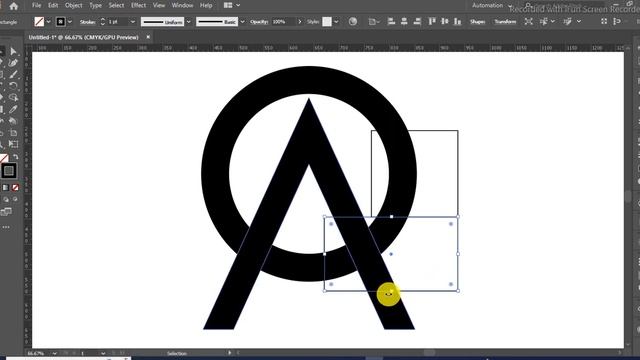Click the opacity 100% field
Screen dimensions: 640x360
(283, 22)
